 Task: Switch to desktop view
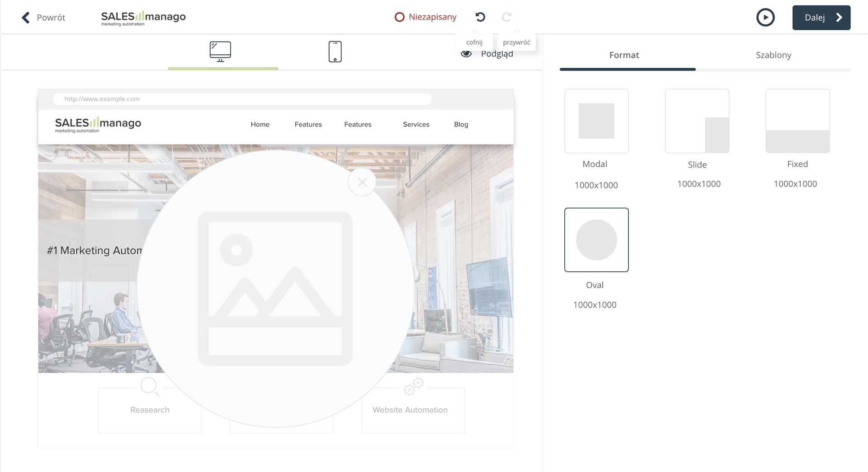pyautogui.click(x=220, y=51)
